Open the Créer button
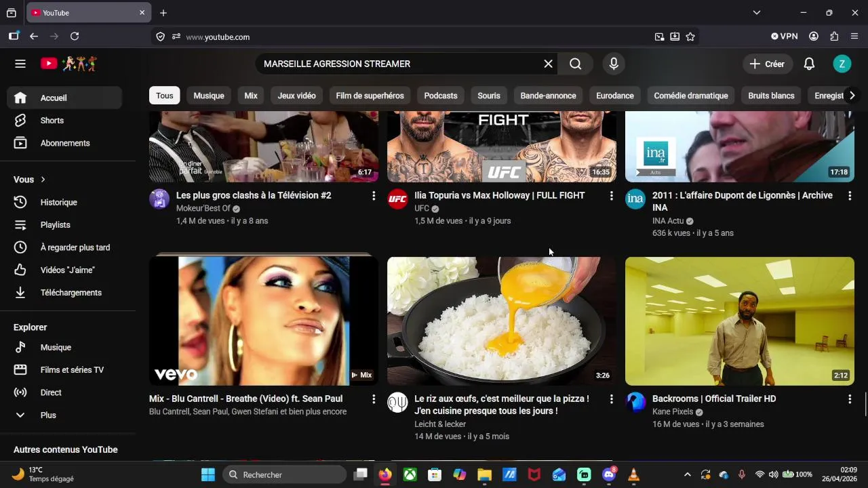This screenshot has height=488, width=868. click(x=767, y=64)
